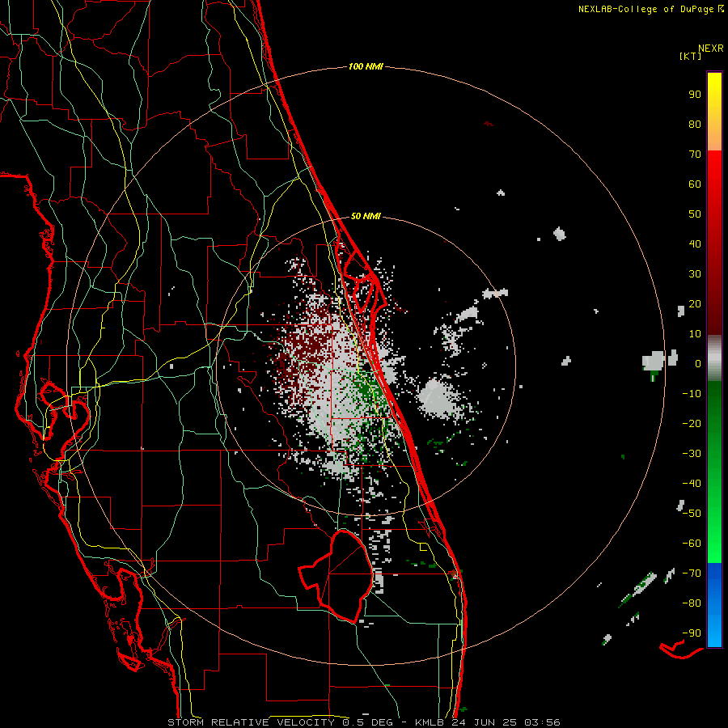Select the -10 knot scale label

pyautogui.click(x=692, y=394)
